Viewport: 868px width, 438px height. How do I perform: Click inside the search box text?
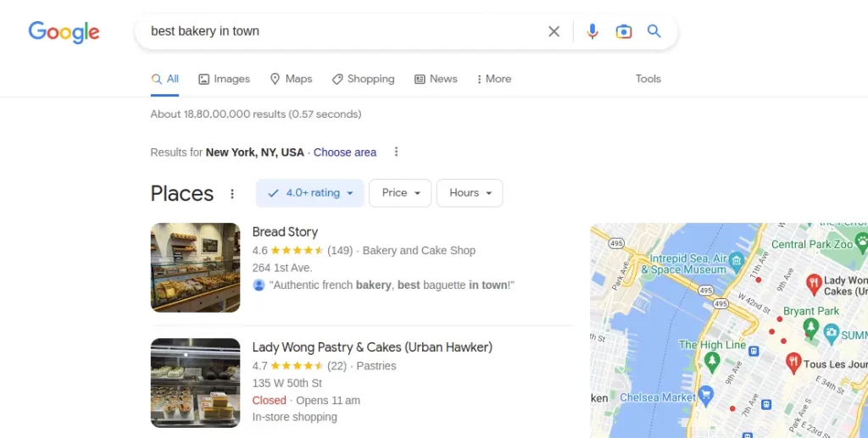coord(205,31)
